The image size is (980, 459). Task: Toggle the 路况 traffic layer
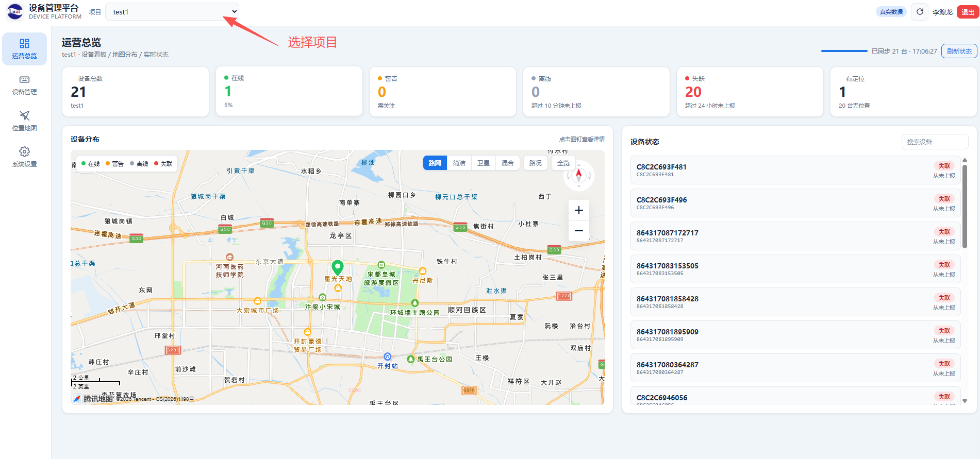[536, 163]
